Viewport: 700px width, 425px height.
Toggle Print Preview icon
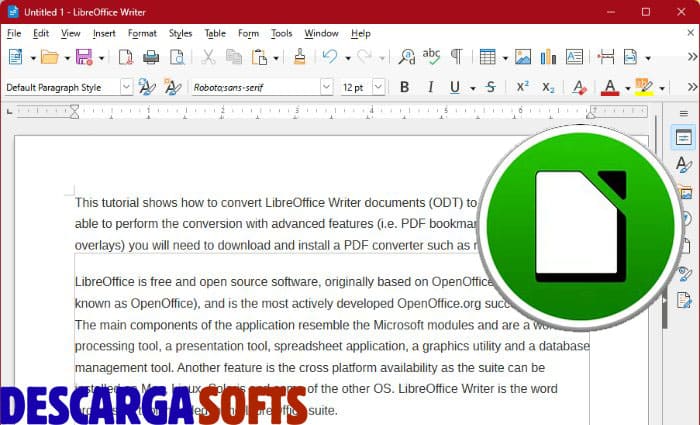click(177, 57)
